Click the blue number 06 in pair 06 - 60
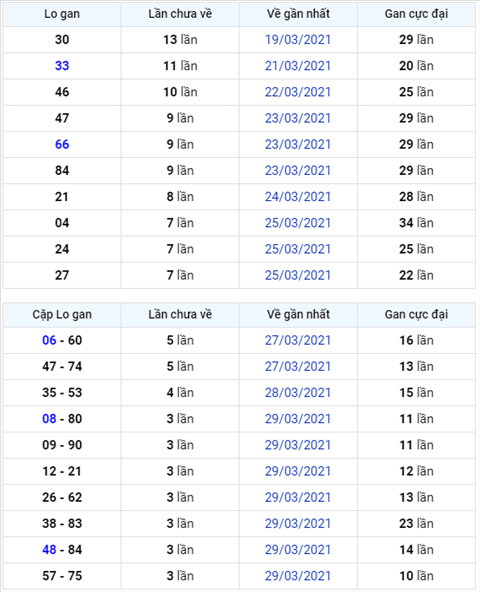 point(49,340)
